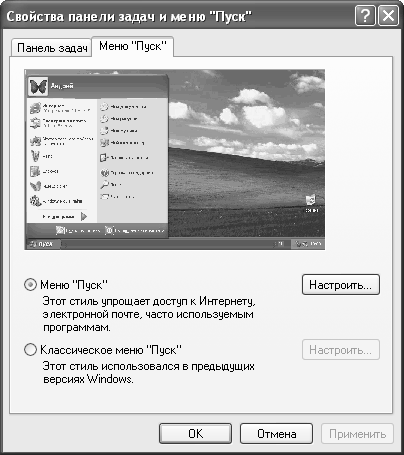Confirm the dialog with OK

coord(195,434)
